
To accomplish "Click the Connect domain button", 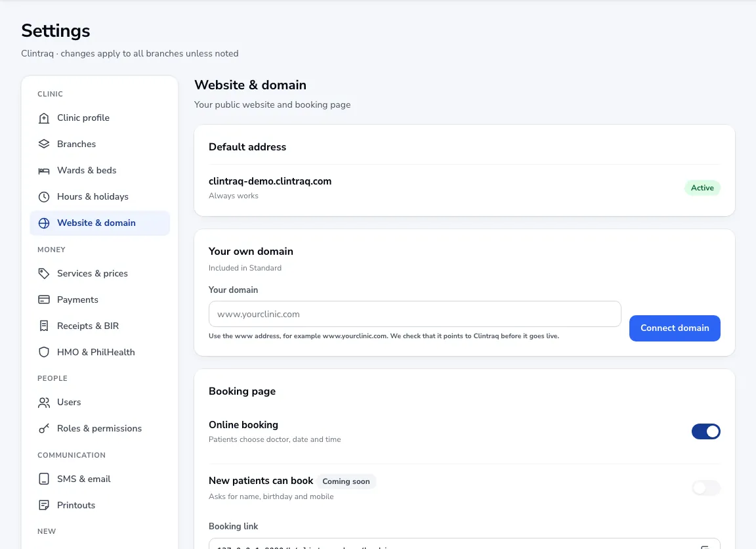I will [675, 328].
